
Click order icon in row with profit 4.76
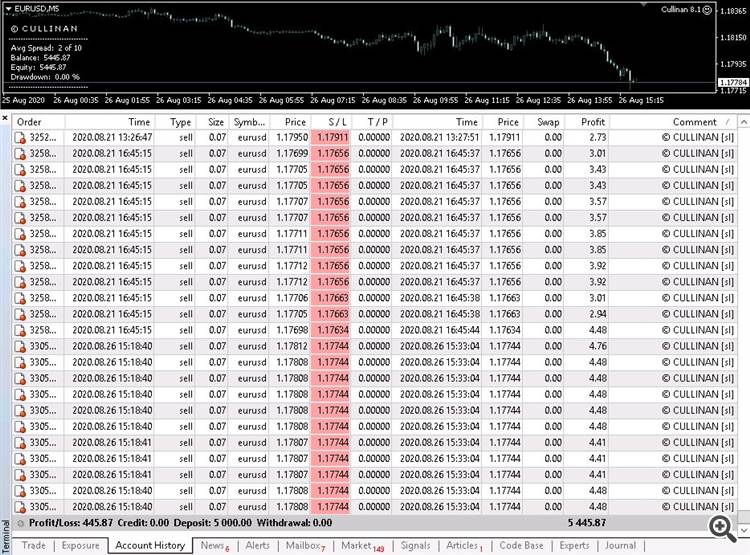(x=20, y=346)
